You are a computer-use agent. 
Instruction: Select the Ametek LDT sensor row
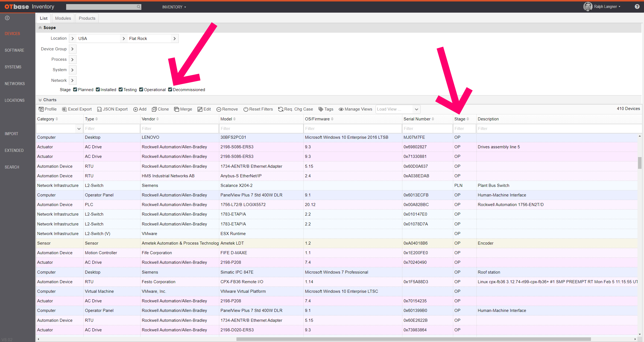337,243
